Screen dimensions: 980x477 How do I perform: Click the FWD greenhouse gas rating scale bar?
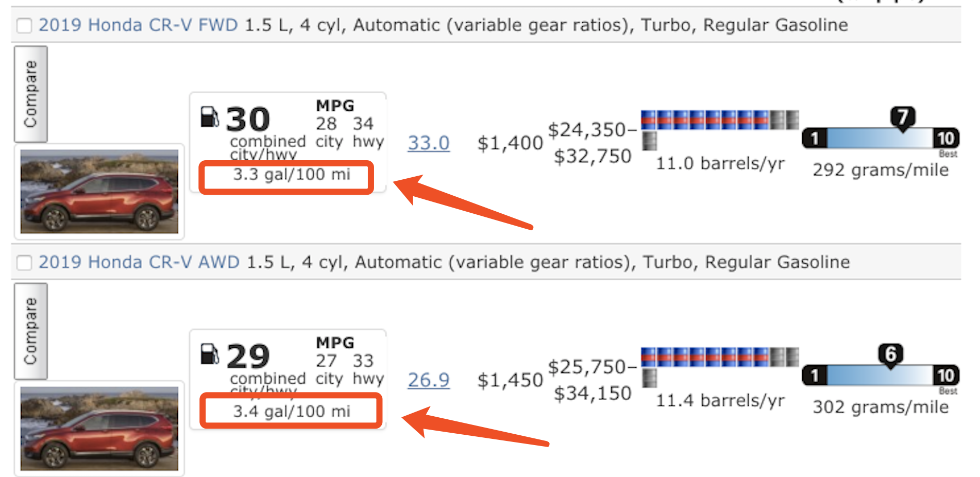click(x=881, y=139)
